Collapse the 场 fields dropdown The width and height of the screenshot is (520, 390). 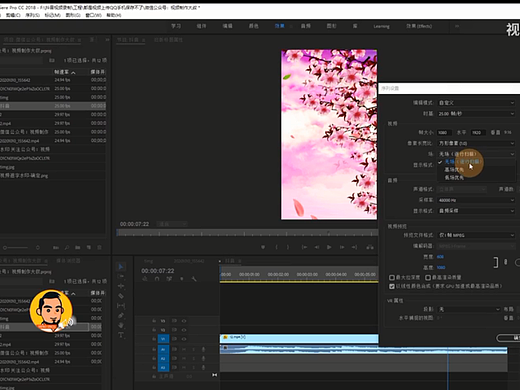pos(476,154)
